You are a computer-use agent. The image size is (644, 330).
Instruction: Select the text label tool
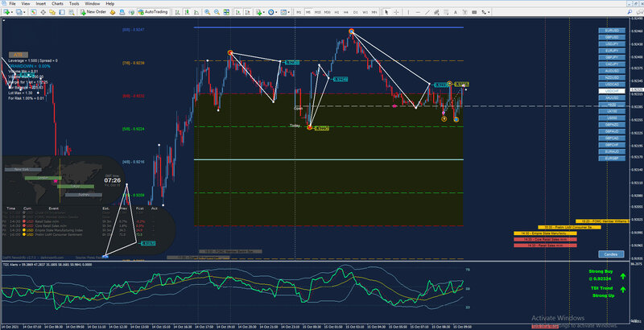tap(464, 12)
